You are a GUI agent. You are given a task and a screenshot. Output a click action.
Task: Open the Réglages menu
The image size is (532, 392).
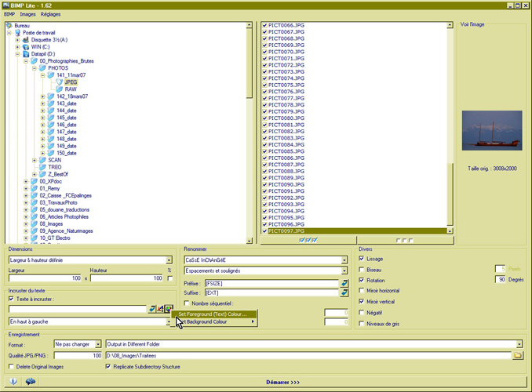50,14
